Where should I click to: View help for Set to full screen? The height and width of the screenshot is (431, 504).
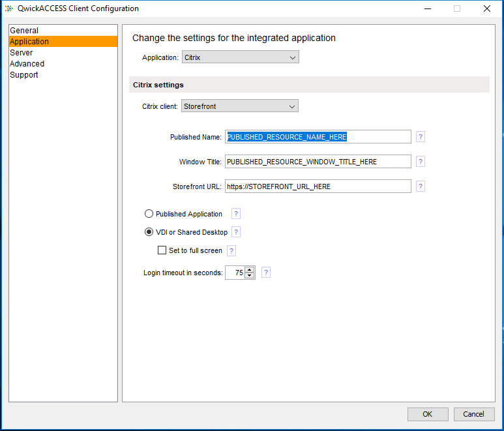coord(231,250)
